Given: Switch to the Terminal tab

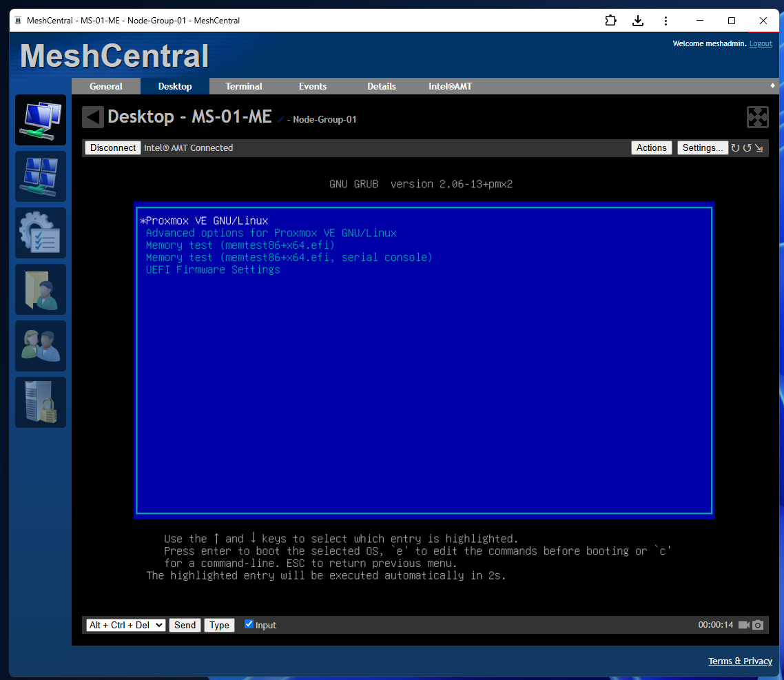Looking at the screenshot, I should (243, 86).
